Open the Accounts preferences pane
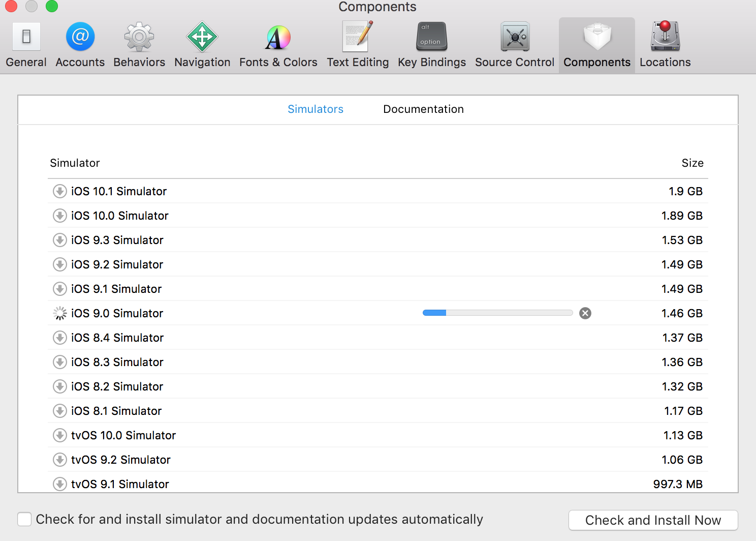 click(x=80, y=45)
